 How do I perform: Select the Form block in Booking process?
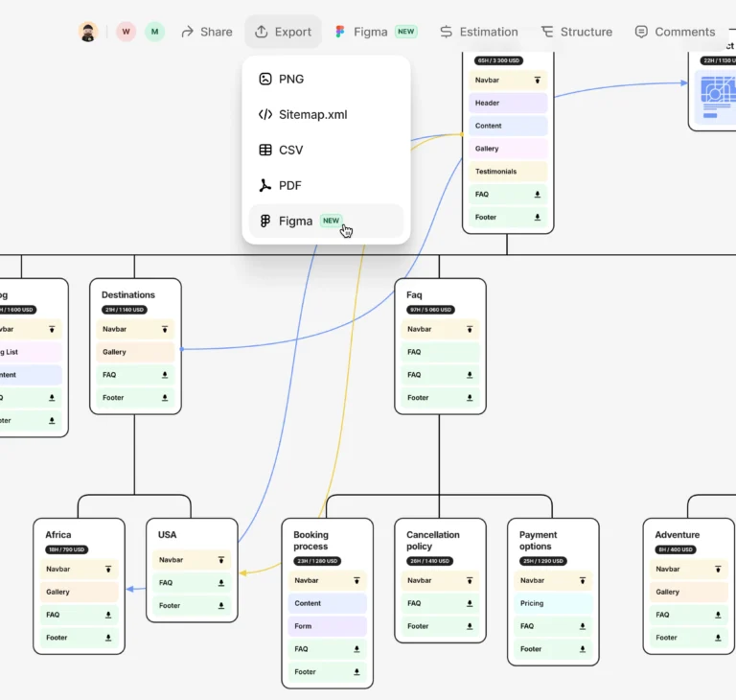click(327, 626)
